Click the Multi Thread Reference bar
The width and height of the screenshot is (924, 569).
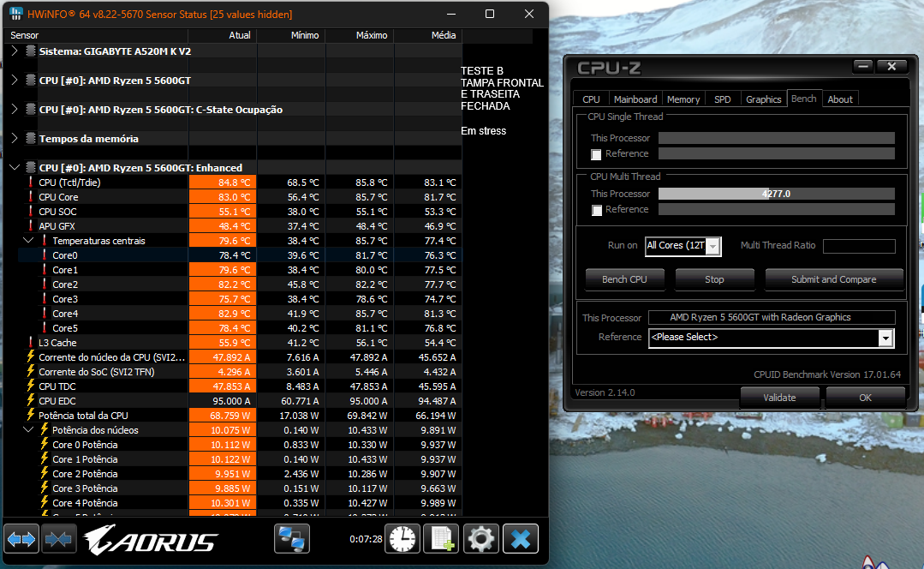coord(776,209)
